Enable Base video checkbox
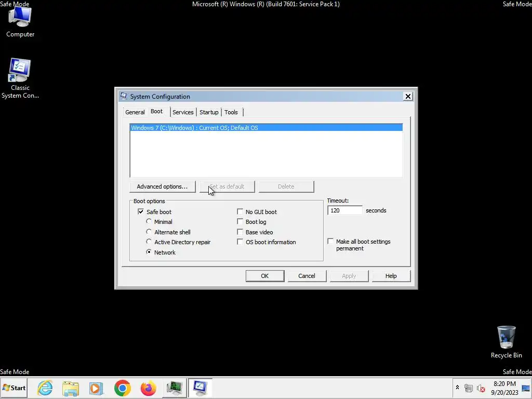Viewport: 532px width, 399px height. point(240,232)
